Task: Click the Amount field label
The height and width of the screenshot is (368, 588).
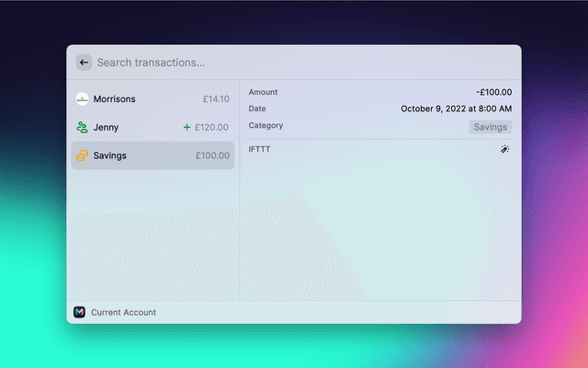Action: point(263,92)
